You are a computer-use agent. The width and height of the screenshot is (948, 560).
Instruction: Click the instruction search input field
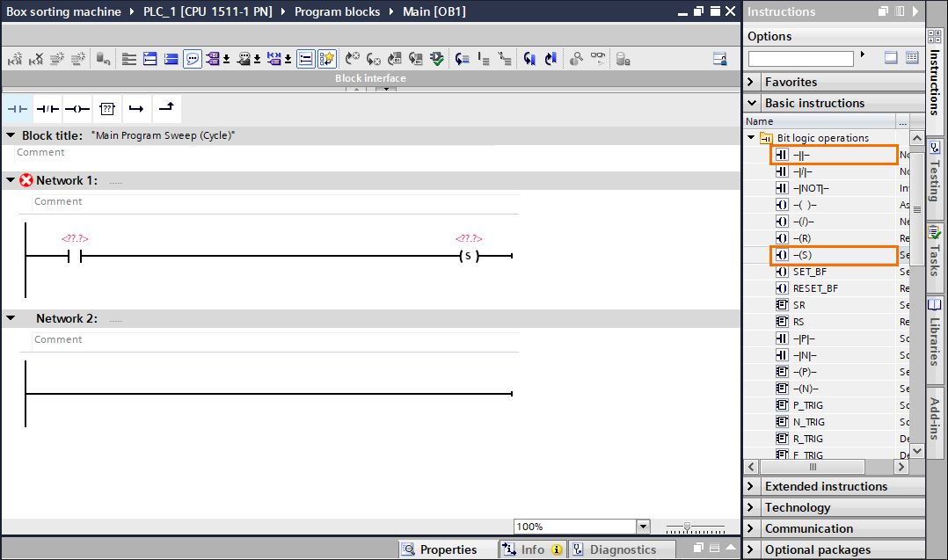(x=800, y=58)
